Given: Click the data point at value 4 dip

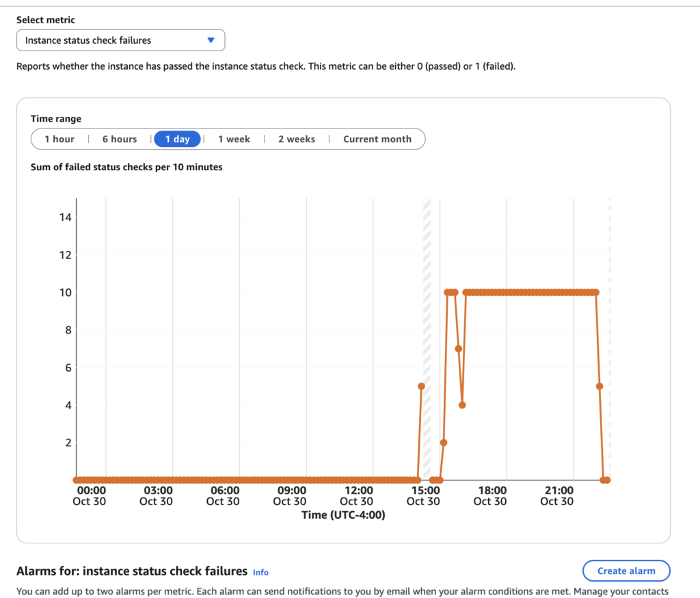Looking at the screenshot, I should [x=462, y=405].
